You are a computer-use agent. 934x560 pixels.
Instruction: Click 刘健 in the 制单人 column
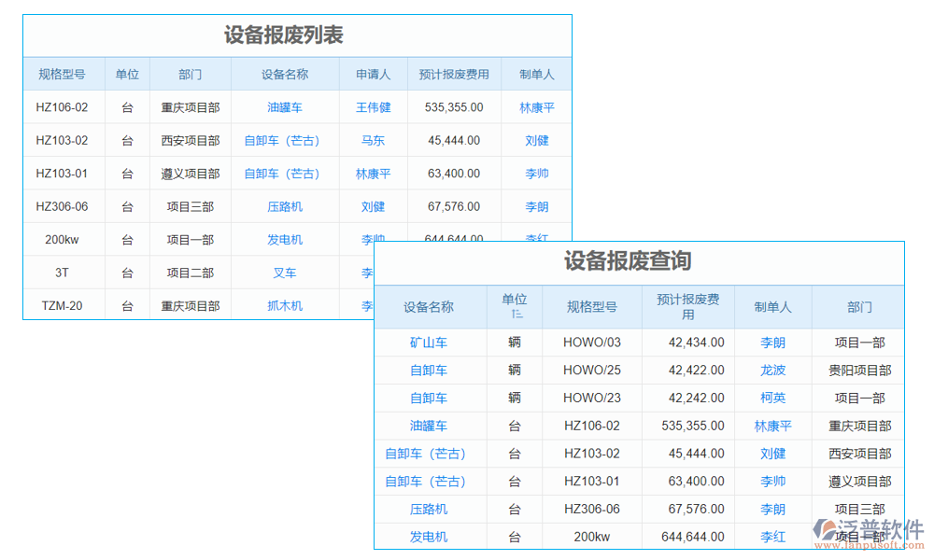(538, 140)
